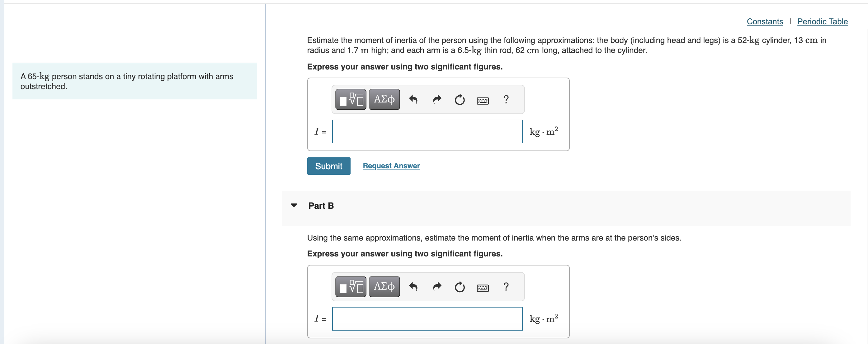868x344 pixels.
Task: Open the Periodic Table reference
Action: [x=823, y=21]
